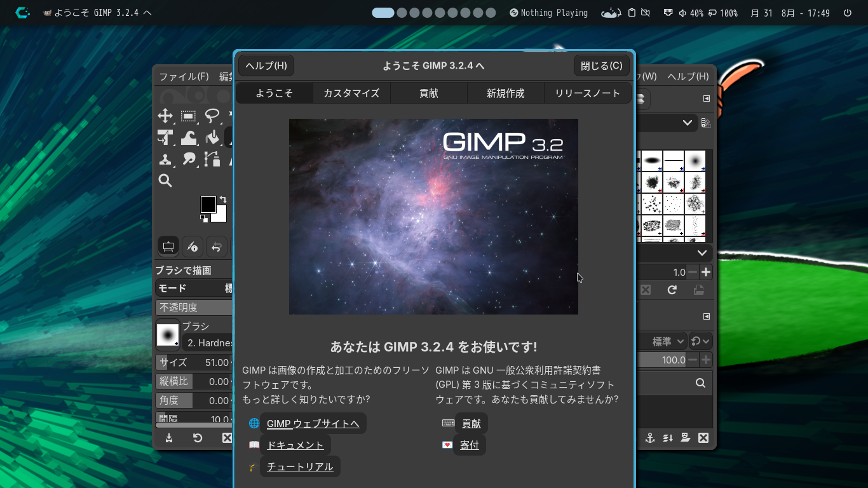The width and height of the screenshot is (868, 488).
Task: Select the Move tool in the toolbox
Action: click(165, 116)
